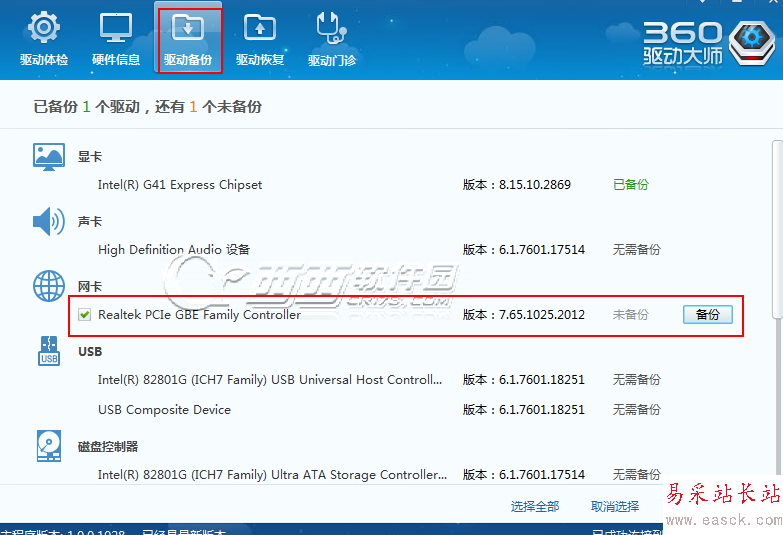The height and width of the screenshot is (535, 783).
Task: Click the 选择全部 link
Action: [535, 507]
